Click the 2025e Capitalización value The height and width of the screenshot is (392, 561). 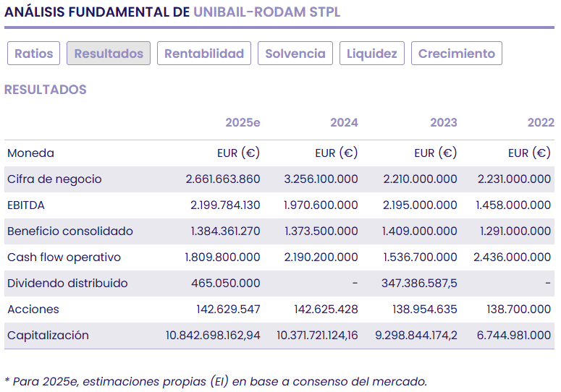213,336
